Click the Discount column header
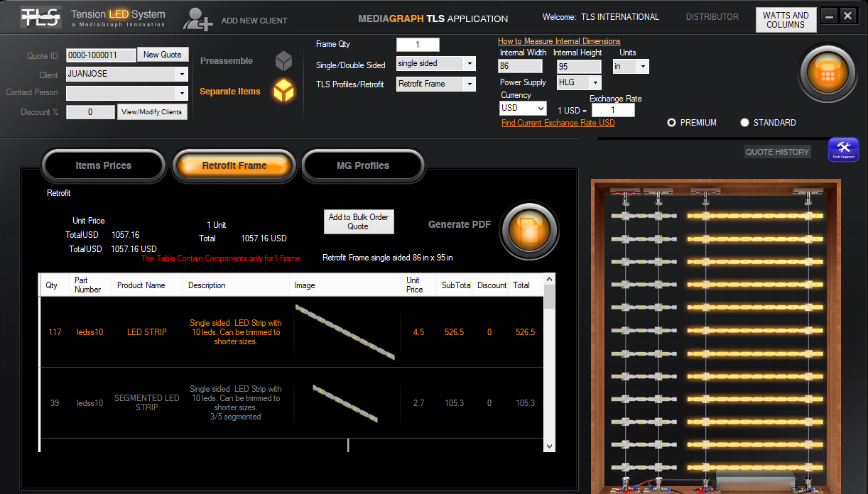The image size is (868, 494). pos(492,285)
